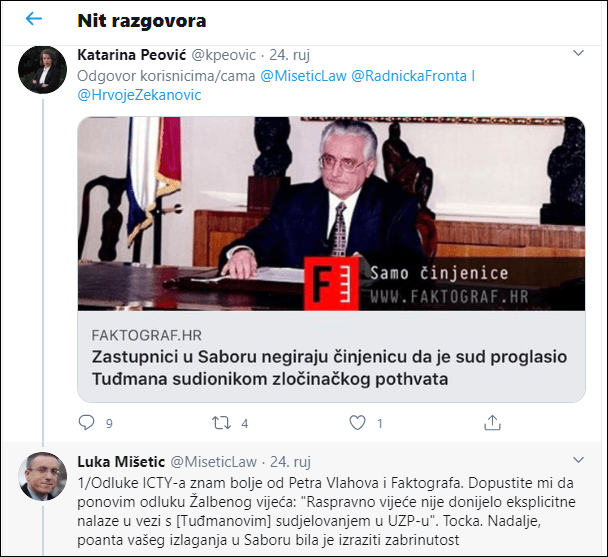
Task: Open the @MiseticLaw mention link
Action: pos(303,76)
